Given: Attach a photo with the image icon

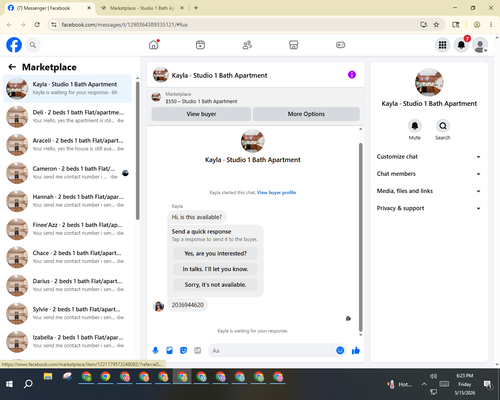Looking at the screenshot, I should tap(169, 350).
